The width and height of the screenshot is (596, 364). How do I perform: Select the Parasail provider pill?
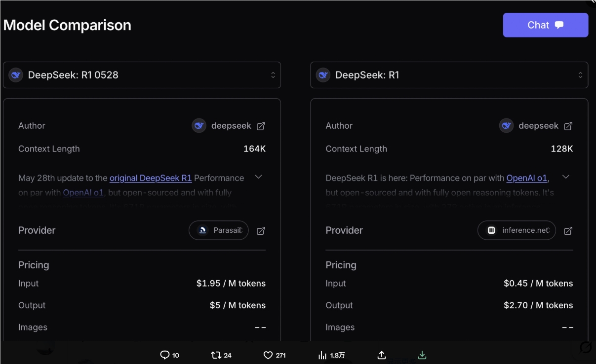(219, 230)
